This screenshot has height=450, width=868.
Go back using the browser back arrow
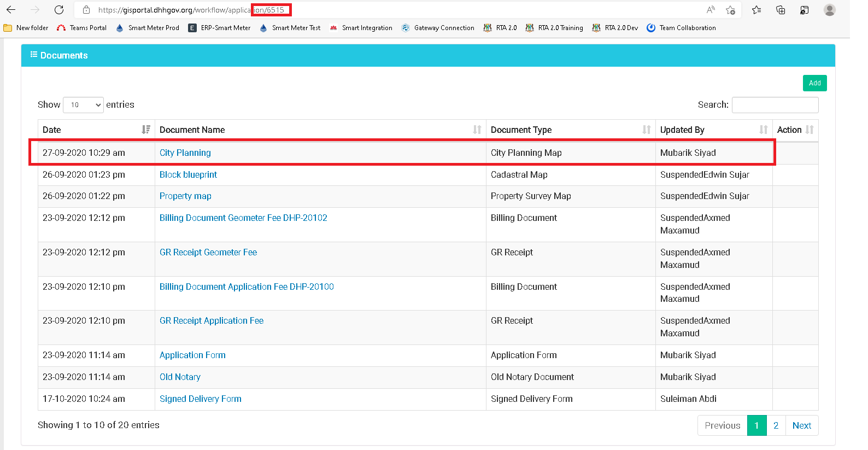(11, 10)
